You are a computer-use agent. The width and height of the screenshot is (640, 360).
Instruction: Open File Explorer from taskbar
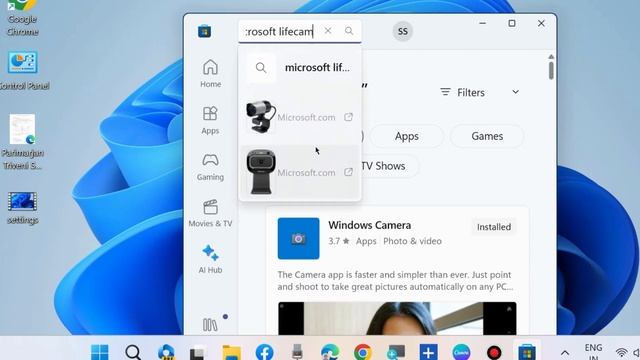[231, 352]
